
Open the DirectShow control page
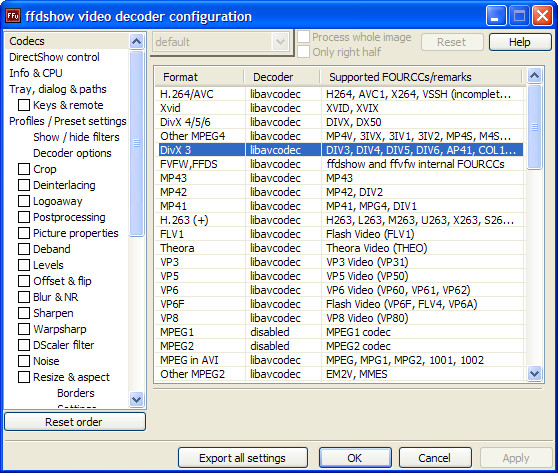pyautogui.click(x=54, y=57)
